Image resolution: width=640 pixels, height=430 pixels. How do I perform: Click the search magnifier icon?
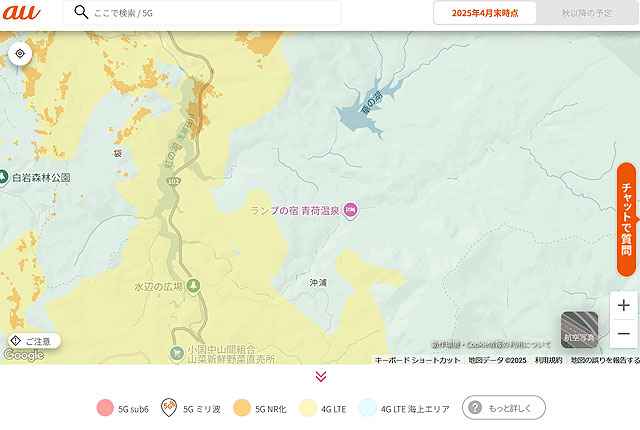pos(81,12)
